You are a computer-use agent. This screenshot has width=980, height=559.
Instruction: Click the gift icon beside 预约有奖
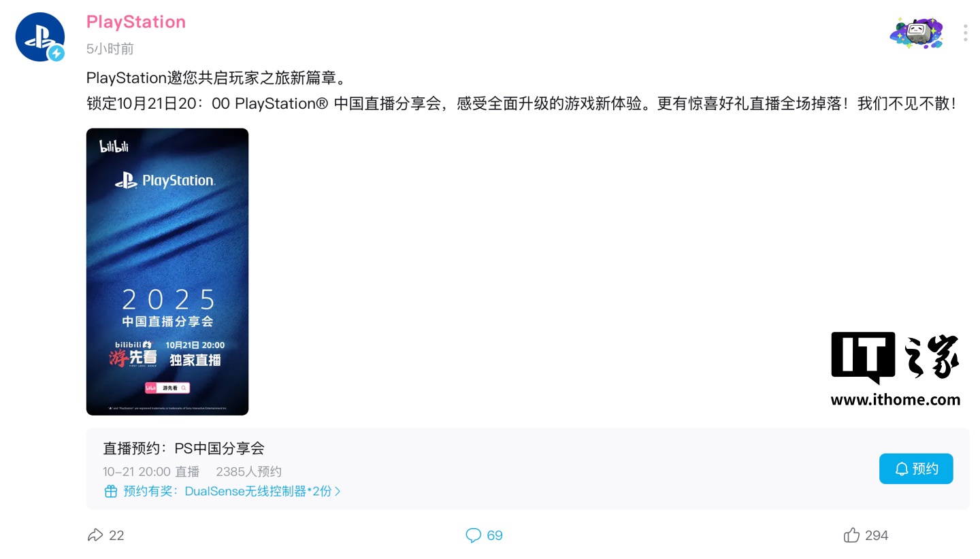coord(110,491)
